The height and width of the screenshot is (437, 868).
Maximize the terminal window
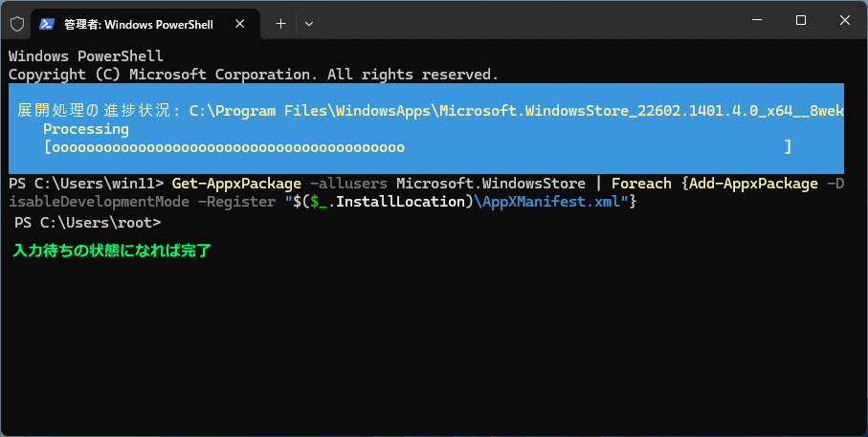(x=800, y=20)
